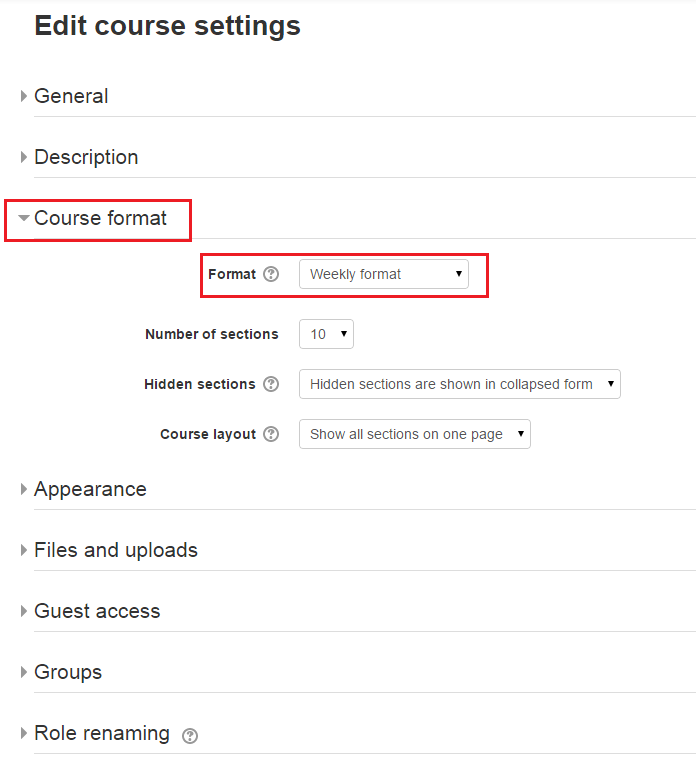Open help icon next to Format
Screen dimensions: 696x761
coord(271,274)
